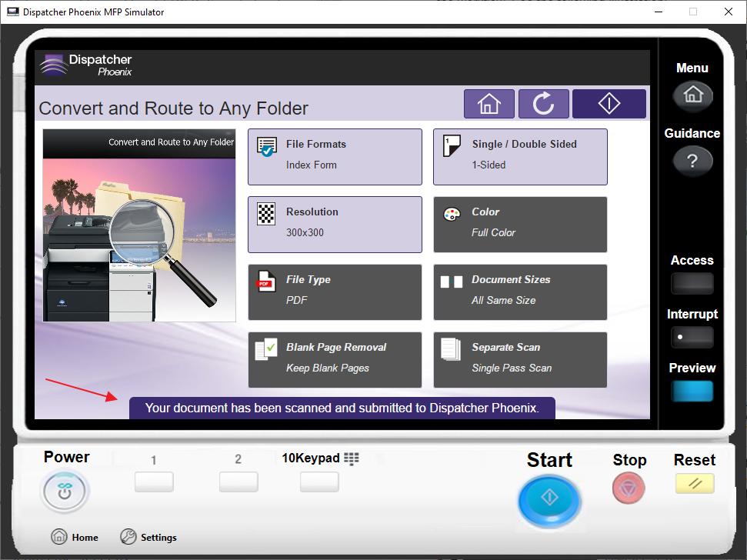The width and height of the screenshot is (747, 560).
Task: Open the Document Sizes tile
Action: (x=520, y=292)
